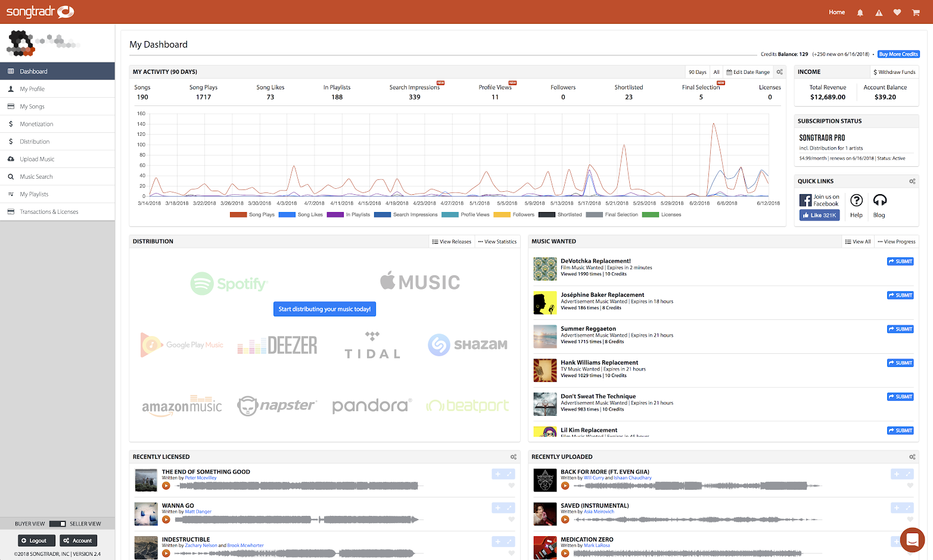Play Wanna Go track

point(166,519)
